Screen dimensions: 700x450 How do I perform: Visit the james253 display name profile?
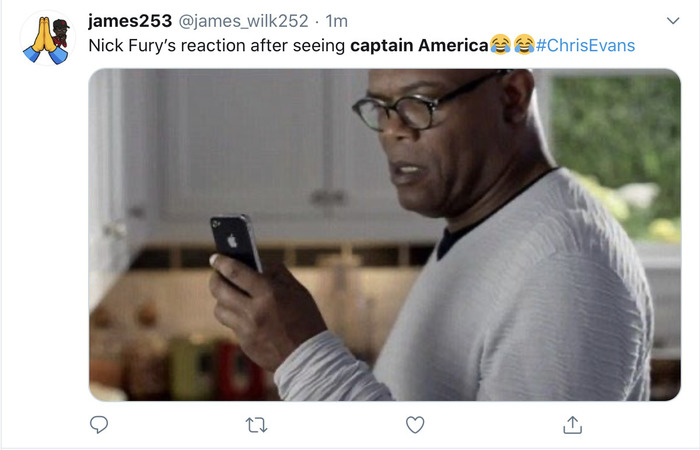click(130, 21)
